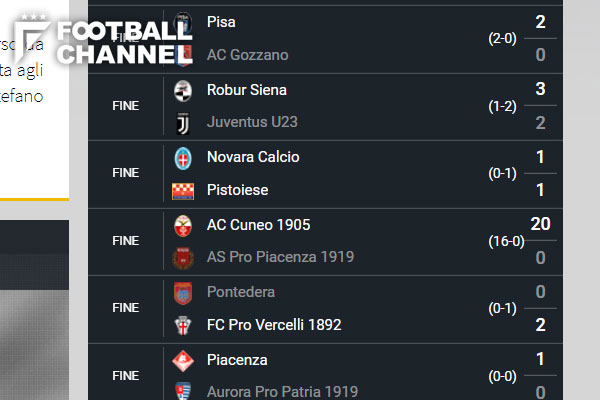Open the Robur Siena team link

[246, 90]
